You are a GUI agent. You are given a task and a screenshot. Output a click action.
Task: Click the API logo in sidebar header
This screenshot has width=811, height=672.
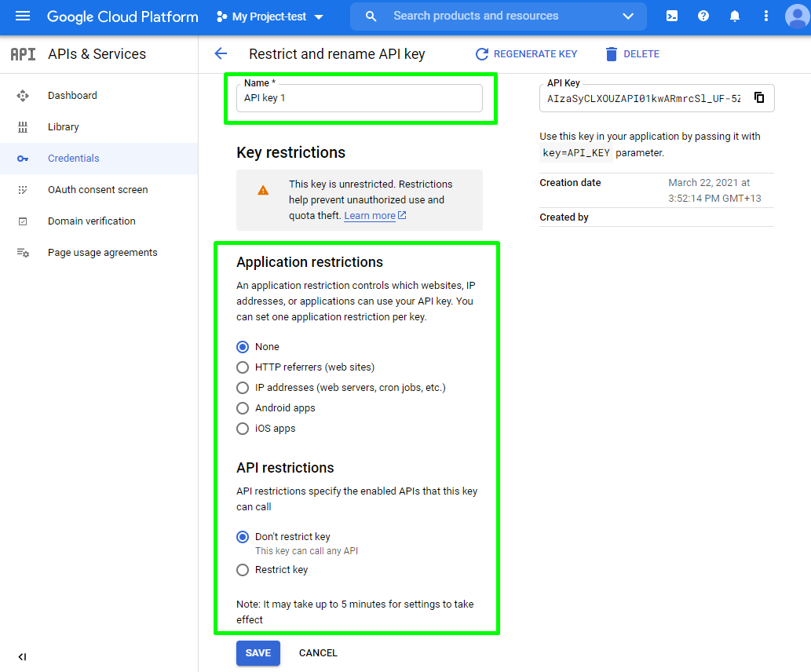[24, 54]
